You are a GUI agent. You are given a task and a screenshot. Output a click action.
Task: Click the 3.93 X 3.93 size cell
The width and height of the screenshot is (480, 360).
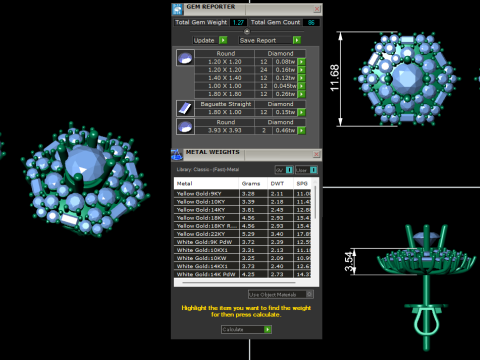[x=225, y=130]
